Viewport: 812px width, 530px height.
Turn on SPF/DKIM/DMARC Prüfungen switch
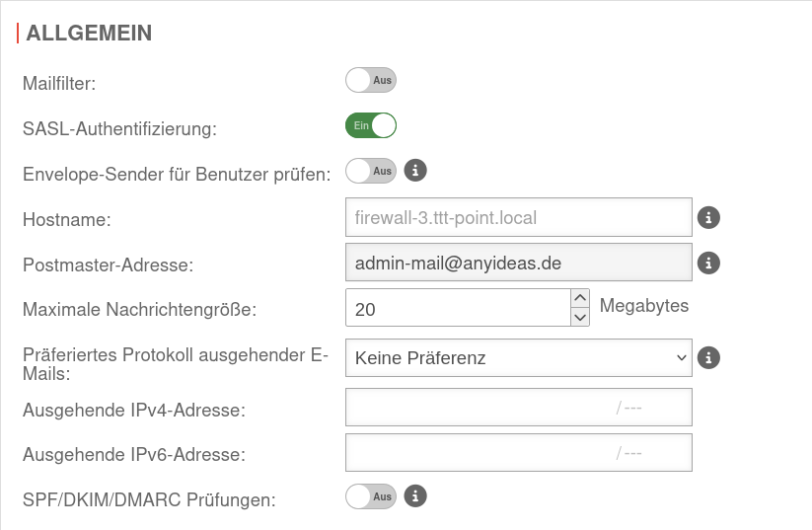pyautogui.click(x=370, y=495)
